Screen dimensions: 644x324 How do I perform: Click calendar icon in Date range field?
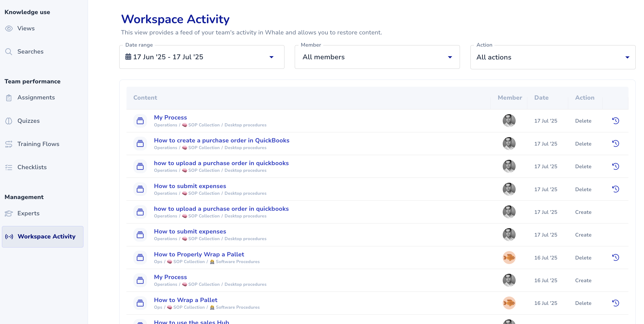click(128, 57)
